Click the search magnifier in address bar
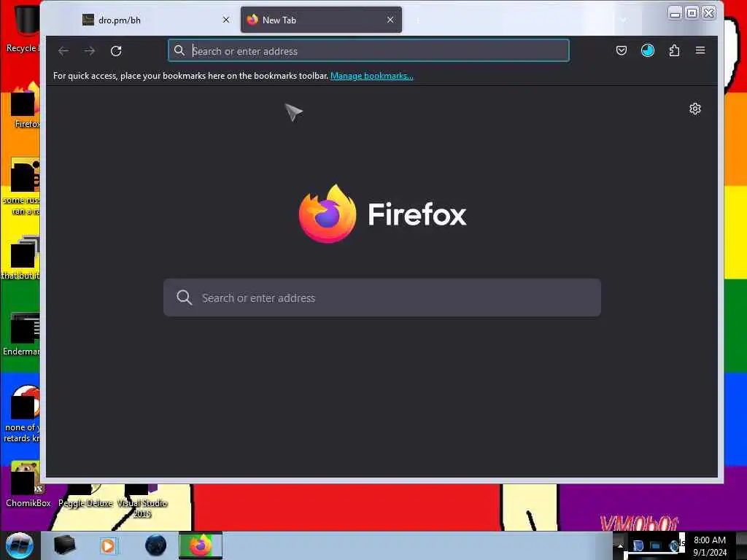The width and height of the screenshot is (747, 560). [179, 50]
